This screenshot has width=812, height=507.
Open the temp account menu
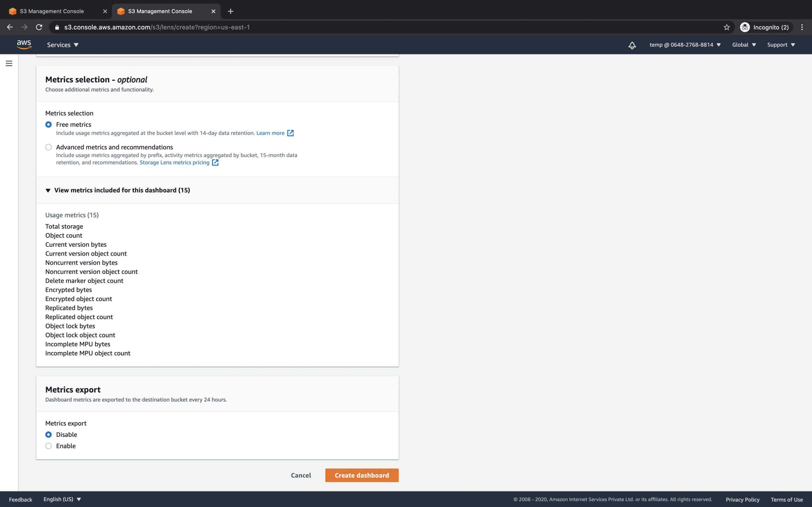pyautogui.click(x=685, y=45)
